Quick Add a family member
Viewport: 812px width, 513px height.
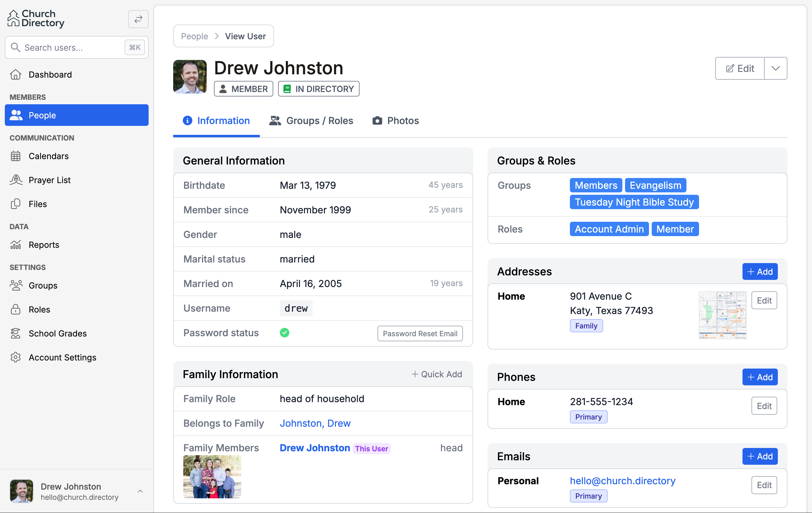[x=437, y=374]
